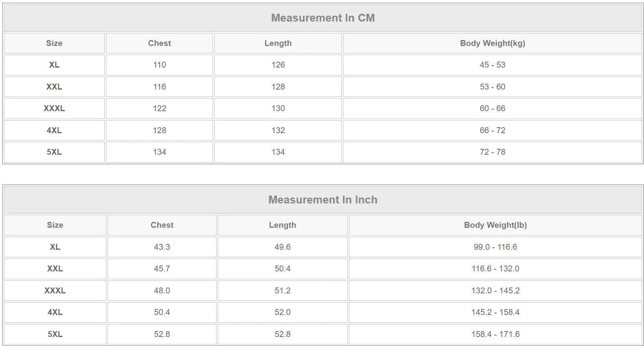Image resolution: width=644 pixels, height=346 pixels.
Task: Click the Measurement In CM header
Action: tap(323, 18)
